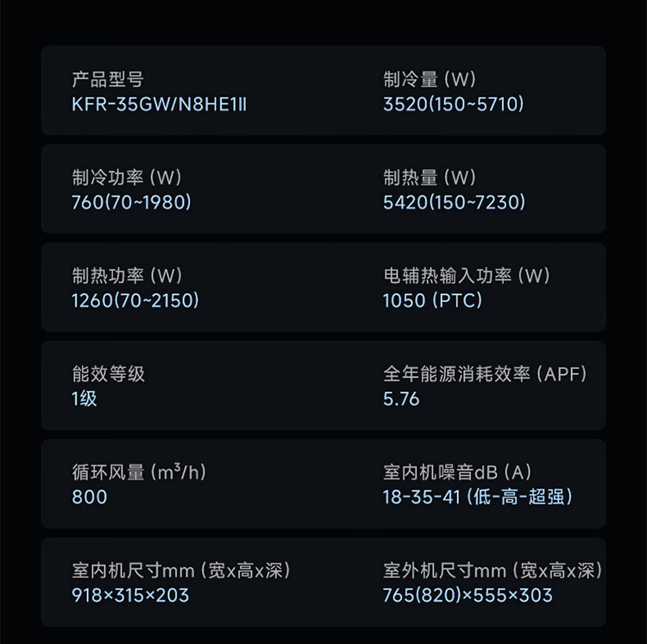The height and width of the screenshot is (644, 647).
Task: Click the 制热功率 (W) label
Action: tap(127, 276)
